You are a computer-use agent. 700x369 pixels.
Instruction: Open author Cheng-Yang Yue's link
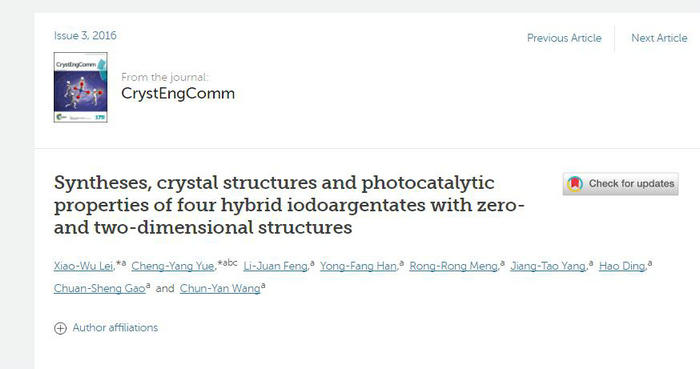click(x=173, y=266)
